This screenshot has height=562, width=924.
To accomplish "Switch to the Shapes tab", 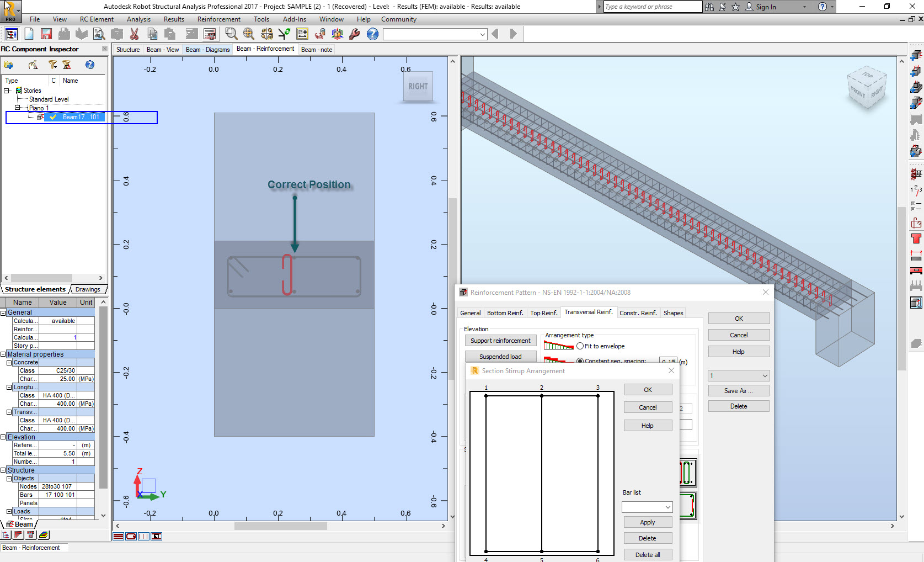I will click(x=673, y=313).
